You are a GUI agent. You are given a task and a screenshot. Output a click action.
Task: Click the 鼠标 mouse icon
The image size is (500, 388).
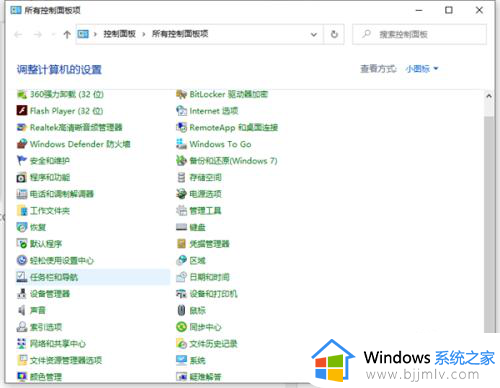[181, 310]
